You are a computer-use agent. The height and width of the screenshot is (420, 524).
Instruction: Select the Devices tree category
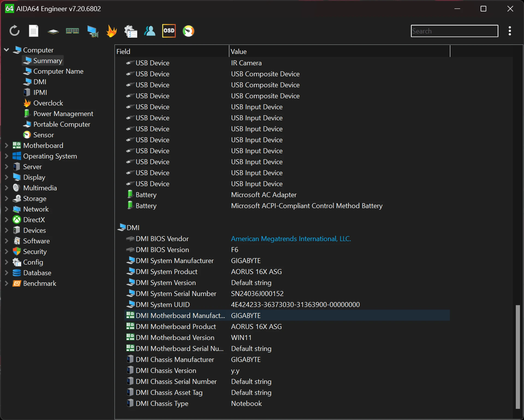[29, 230]
